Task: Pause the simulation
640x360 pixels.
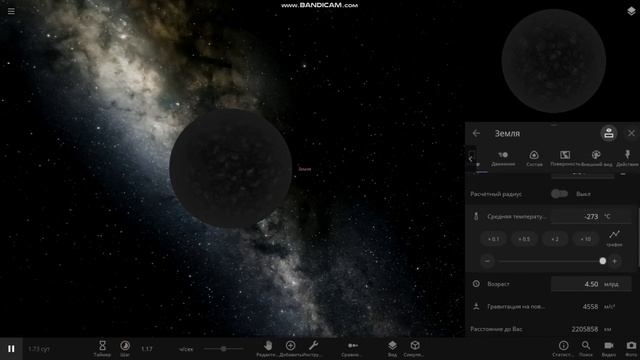Action: point(11,349)
